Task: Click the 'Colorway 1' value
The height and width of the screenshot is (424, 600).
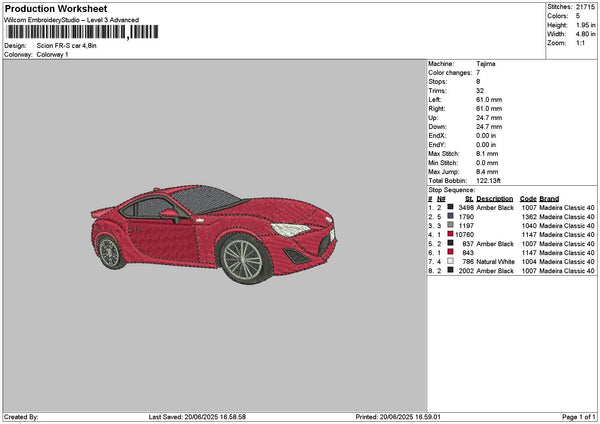Action: click(52, 55)
